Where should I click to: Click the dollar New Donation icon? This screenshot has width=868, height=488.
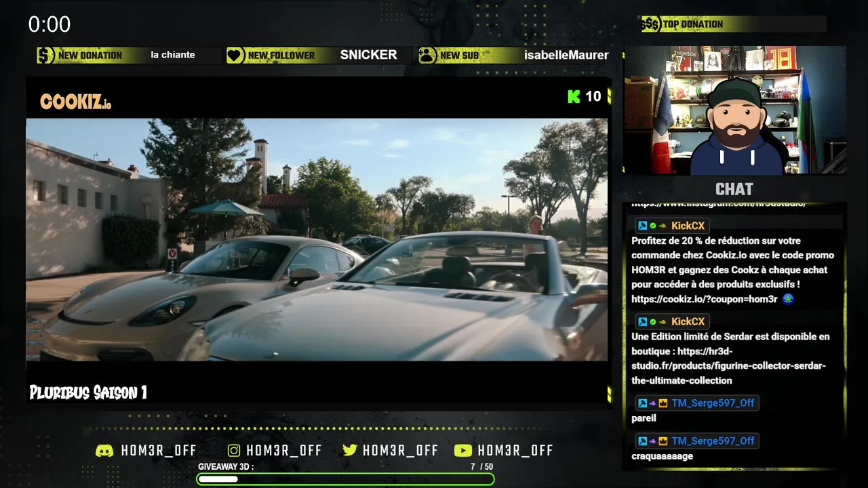45,56
